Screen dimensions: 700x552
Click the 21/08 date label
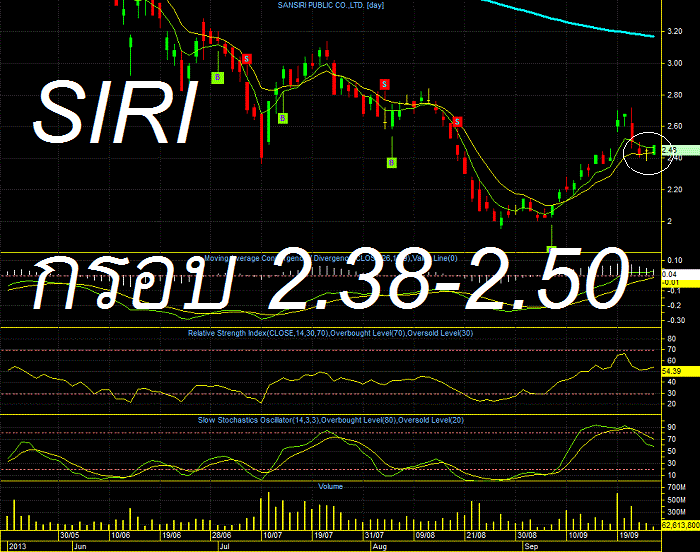(x=476, y=535)
